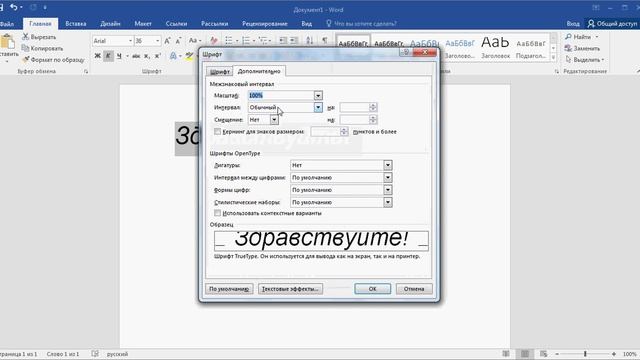The width and height of the screenshot is (640, 360).
Task: Expand Интервал между цифрами dropdown
Action: [x=388, y=178]
